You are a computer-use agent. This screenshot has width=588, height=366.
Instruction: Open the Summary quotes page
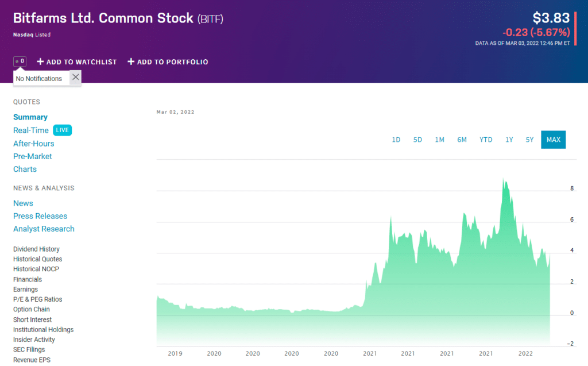coord(30,117)
